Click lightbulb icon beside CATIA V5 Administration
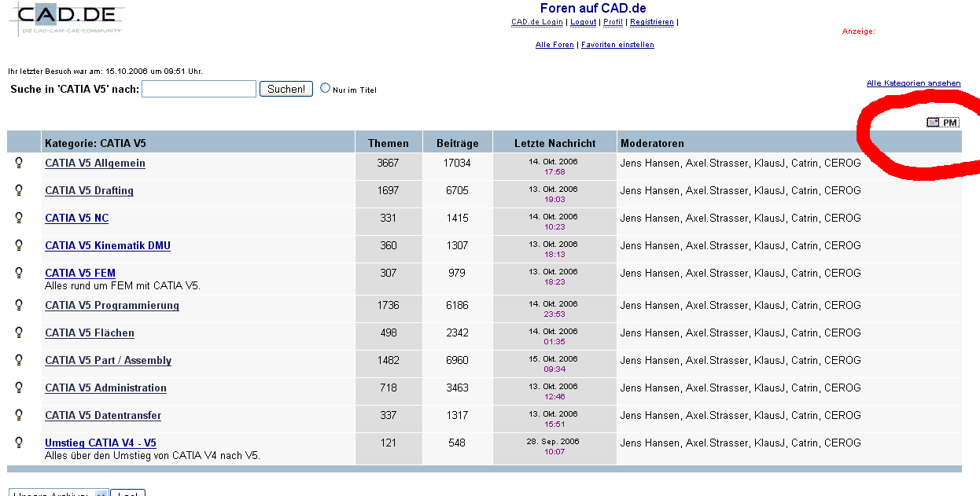The width and height of the screenshot is (980, 496). tap(19, 388)
